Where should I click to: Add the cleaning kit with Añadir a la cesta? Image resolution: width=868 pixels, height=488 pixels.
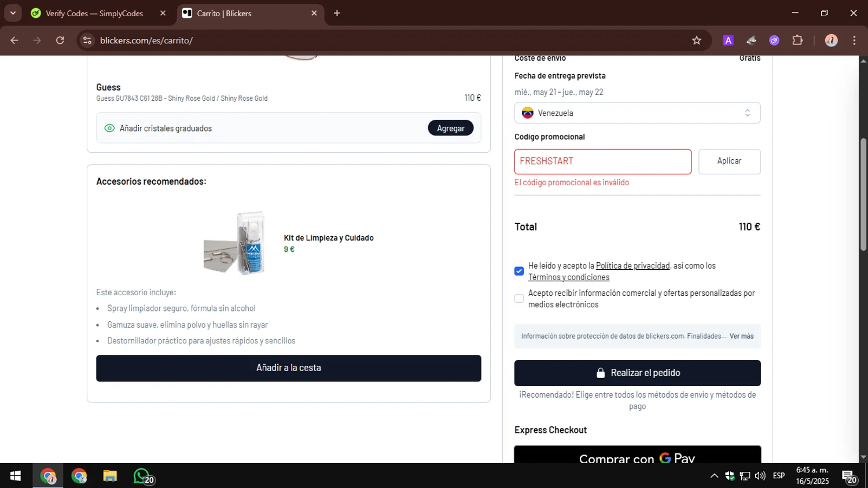pos(289,368)
